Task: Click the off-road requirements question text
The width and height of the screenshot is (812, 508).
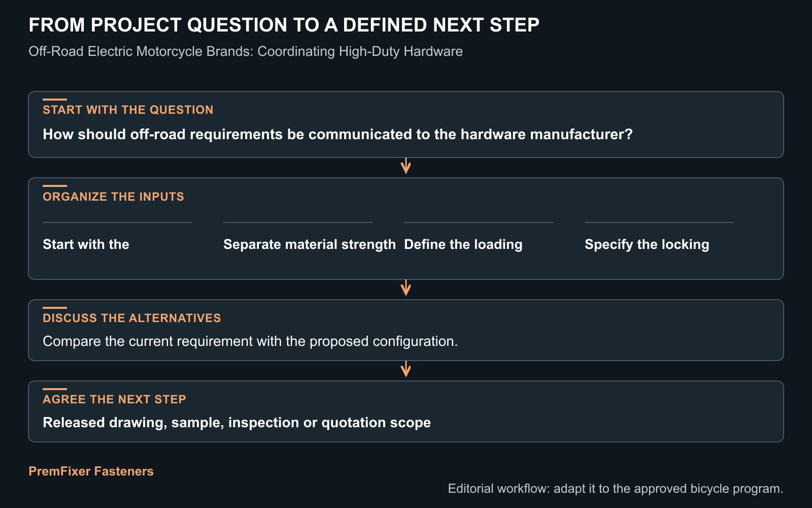Action: pyautogui.click(x=338, y=134)
